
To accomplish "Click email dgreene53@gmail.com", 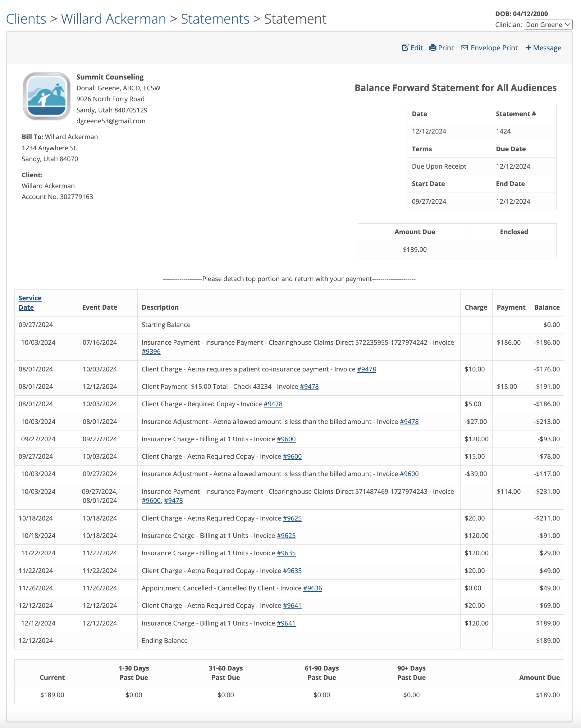I will pyautogui.click(x=111, y=121).
